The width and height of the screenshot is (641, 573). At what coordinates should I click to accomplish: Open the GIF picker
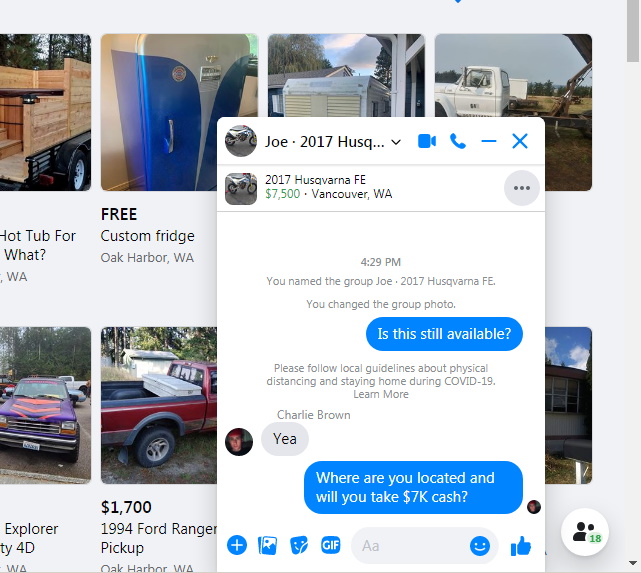coord(330,545)
